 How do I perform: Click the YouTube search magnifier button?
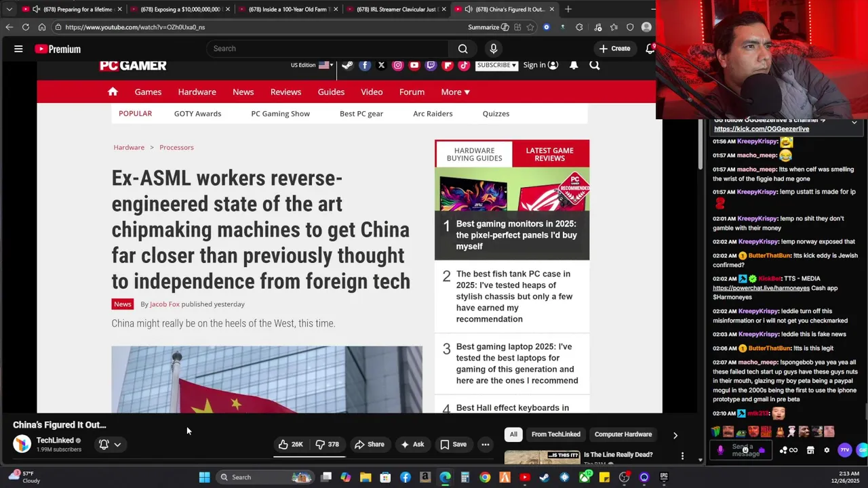[462, 49]
